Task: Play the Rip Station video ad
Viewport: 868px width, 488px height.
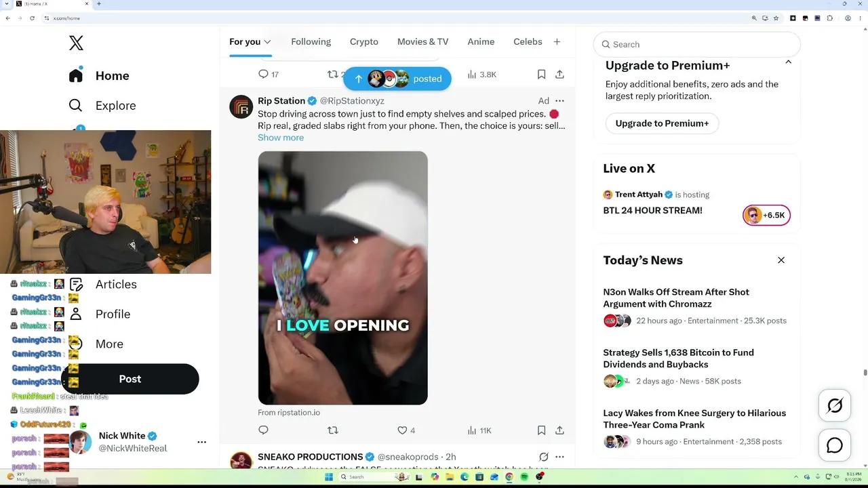Action: click(x=342, y=278)
